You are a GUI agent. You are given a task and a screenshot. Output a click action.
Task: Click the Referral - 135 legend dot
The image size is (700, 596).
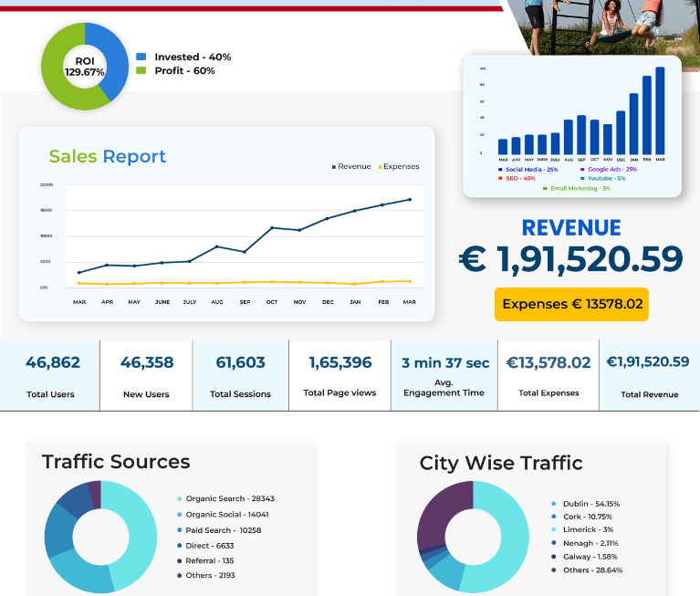(180, 560)
